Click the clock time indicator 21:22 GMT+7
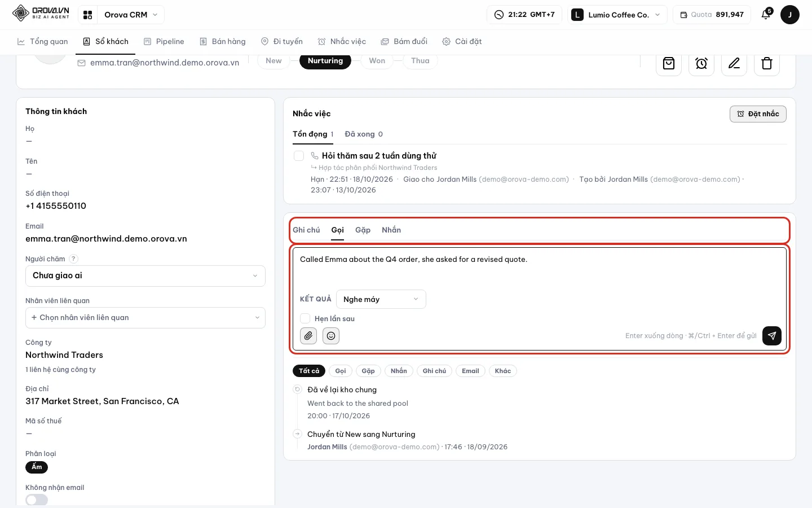The width and height of the screenshot is (812, 508). point(524,15)
